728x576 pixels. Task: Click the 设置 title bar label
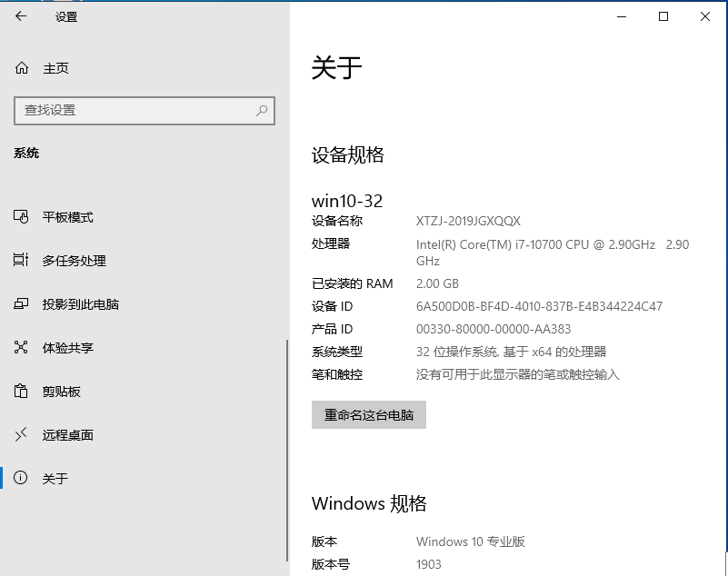point(65,15)
